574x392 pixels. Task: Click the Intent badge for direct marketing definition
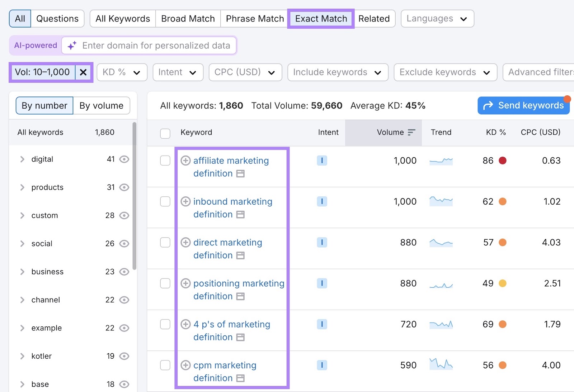click(x=322, y=243)
